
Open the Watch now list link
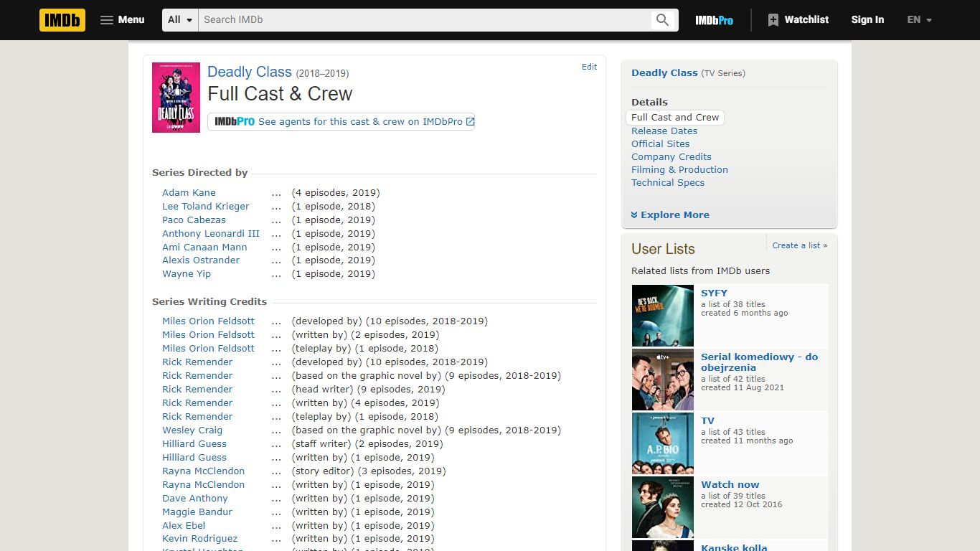[730, 485]
